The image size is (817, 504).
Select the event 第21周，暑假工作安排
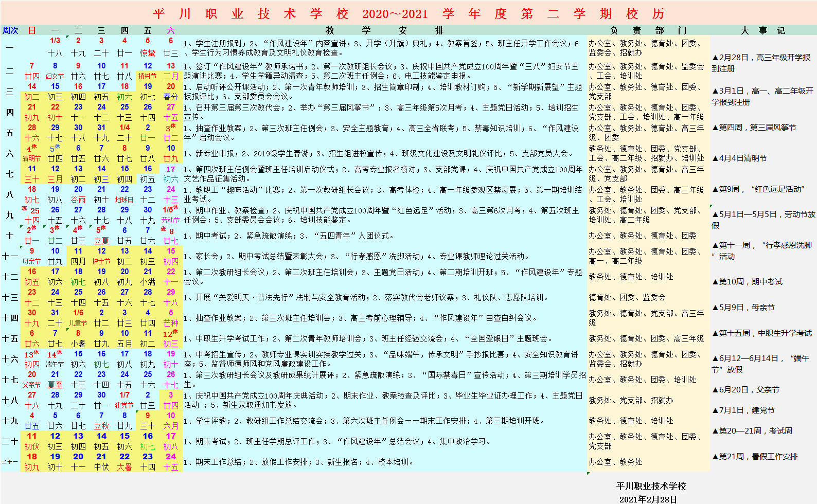point(755,456)
